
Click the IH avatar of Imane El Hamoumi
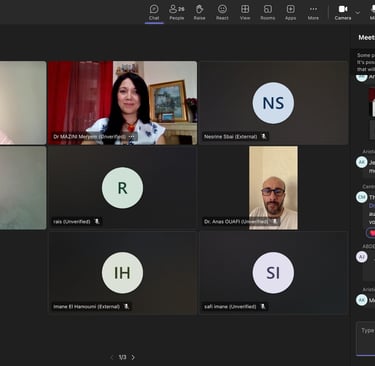(122, 273)
